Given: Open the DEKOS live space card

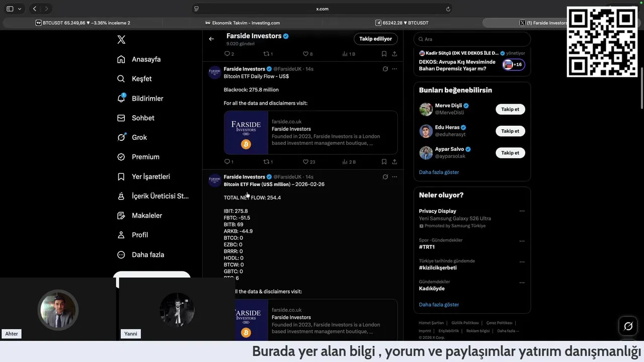Looking at the screenshot, I should [x=472, y=62].
